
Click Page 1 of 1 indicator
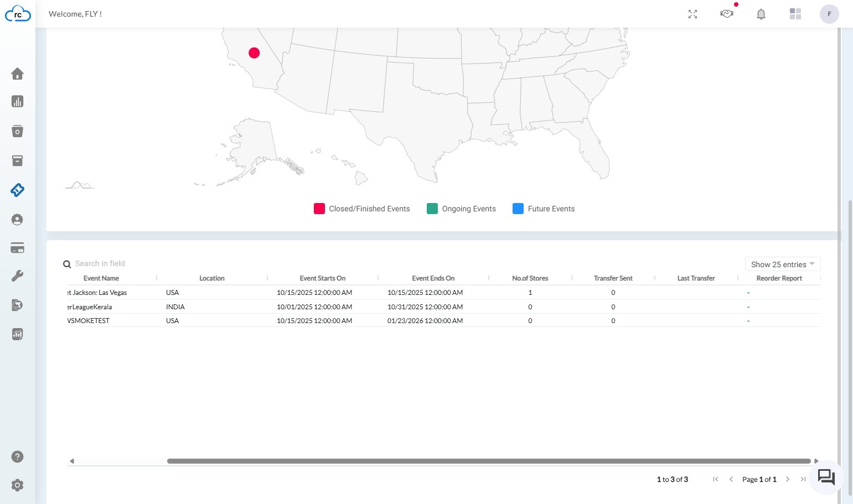coord(759,480)
